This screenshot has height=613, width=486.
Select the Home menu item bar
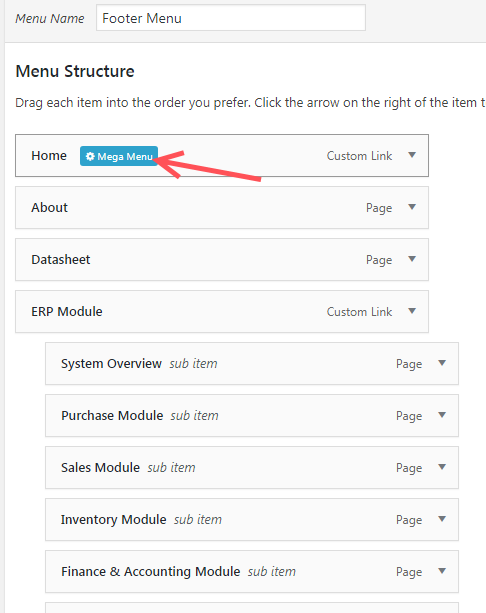[222, 156]
